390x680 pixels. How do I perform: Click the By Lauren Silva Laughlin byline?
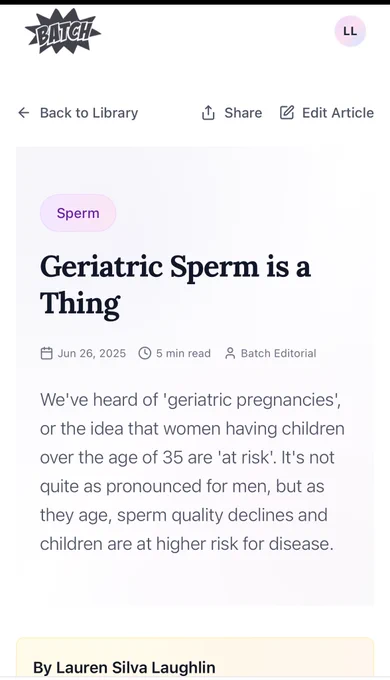124,667
